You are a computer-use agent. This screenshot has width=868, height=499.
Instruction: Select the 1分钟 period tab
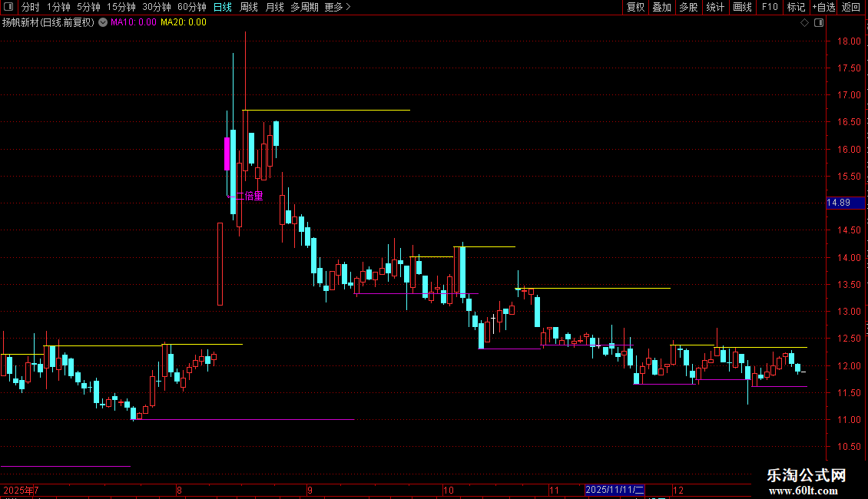pos(58,7)
